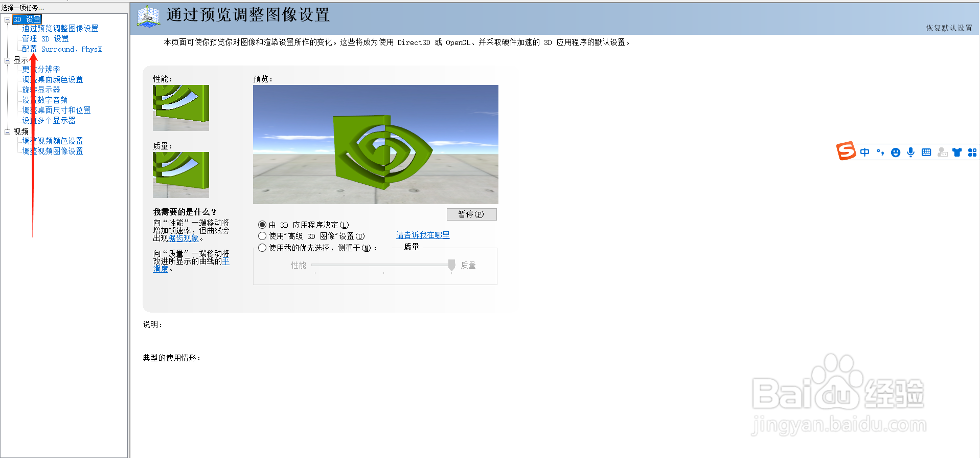The image size is (980, 458).
Task: Click Sogou microphone voice input icon
Action: [x=911, y=152]
